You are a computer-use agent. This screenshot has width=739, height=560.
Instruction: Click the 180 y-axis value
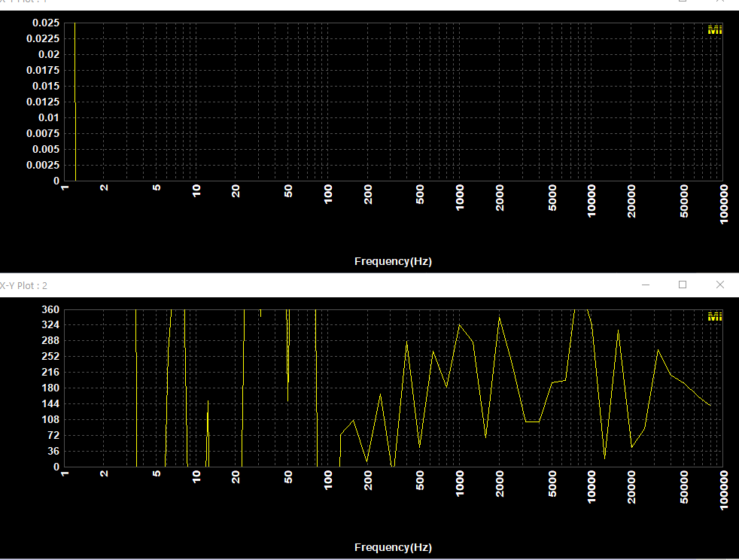point(50,388)
